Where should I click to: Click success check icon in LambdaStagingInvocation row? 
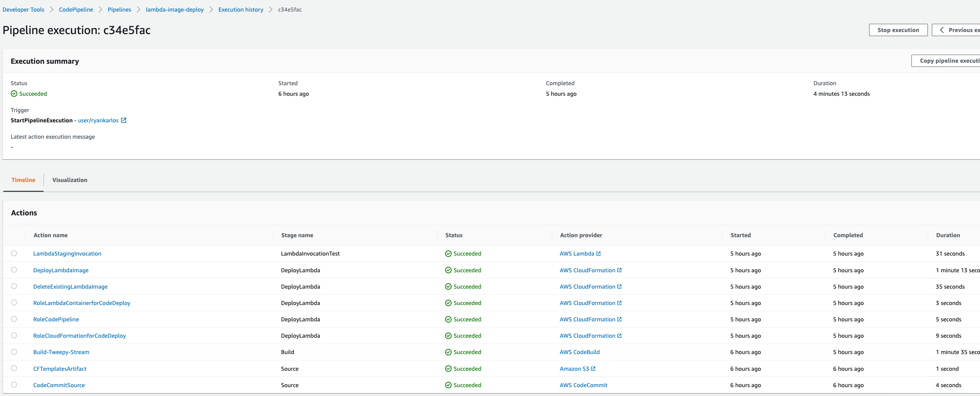click(448, 254)
